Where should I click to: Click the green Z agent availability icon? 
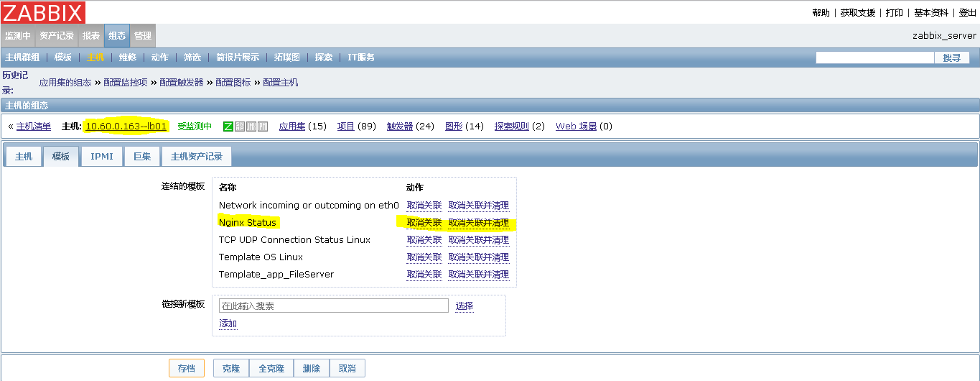tap(228, 127)
